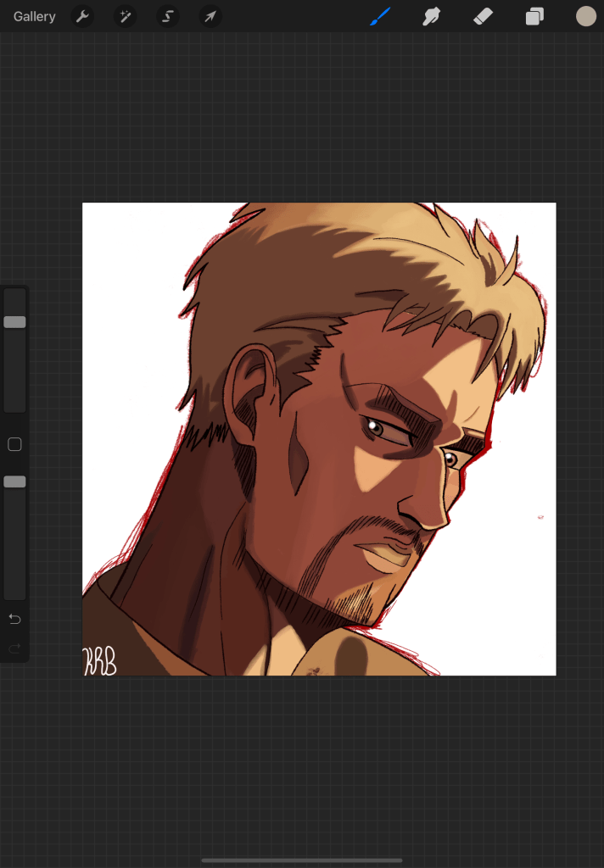Select the Brush tool

coord(380,17)
